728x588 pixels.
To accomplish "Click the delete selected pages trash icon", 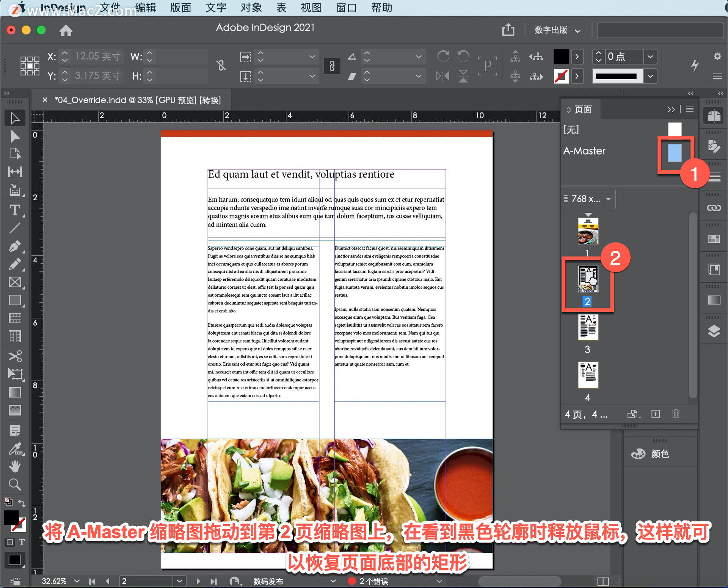I will (676, 414).
